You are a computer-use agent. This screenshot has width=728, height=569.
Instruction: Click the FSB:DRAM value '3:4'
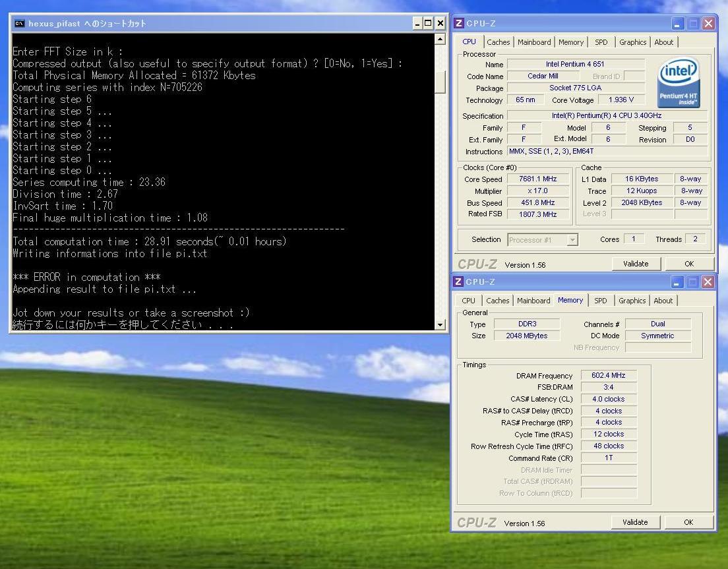pos(609,387)
